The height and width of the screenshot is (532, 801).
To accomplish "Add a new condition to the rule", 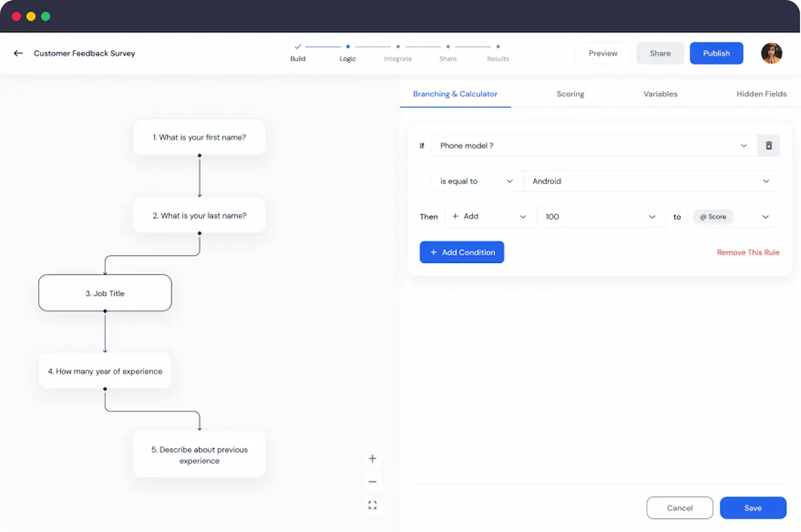I will [462, 252].
